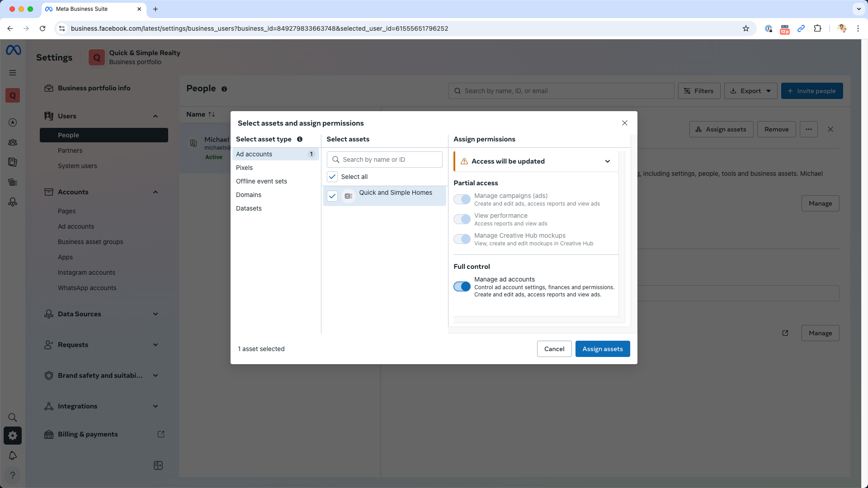This screenshot has height=488, width=868.
Task: Click Search by name, ID, or email field
Action: click(x=561, y=91)
